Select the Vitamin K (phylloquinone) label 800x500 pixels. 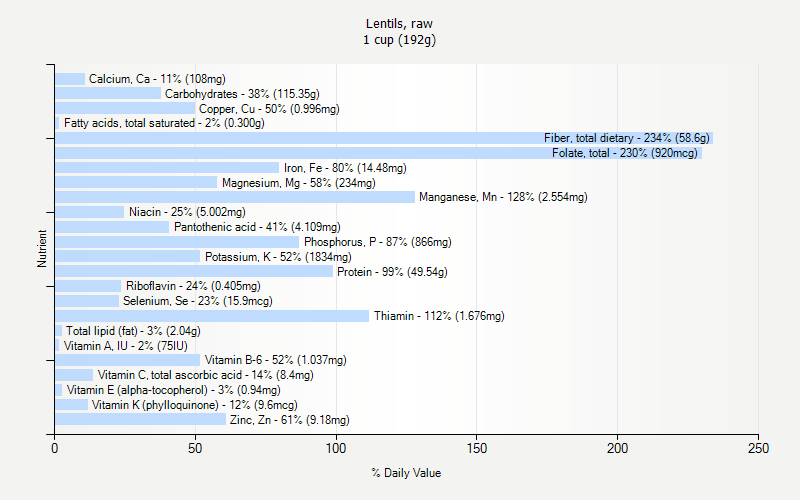coord(194,405)
